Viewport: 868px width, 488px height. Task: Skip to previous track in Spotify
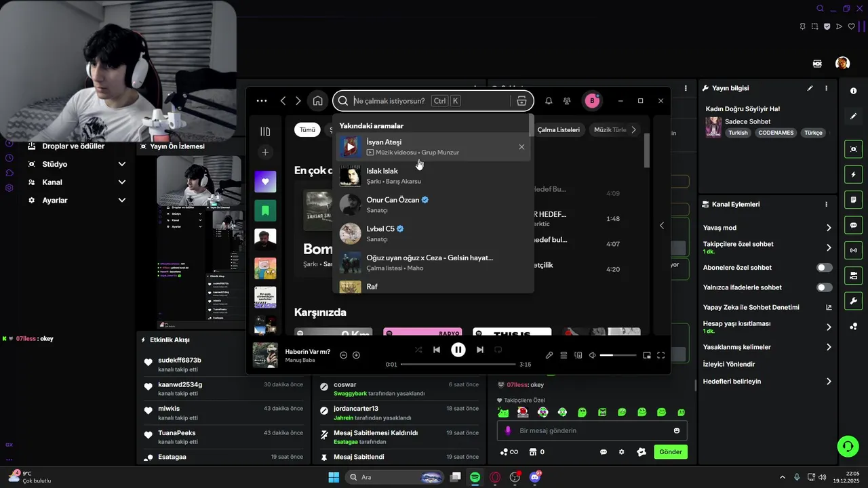point(437,350)
